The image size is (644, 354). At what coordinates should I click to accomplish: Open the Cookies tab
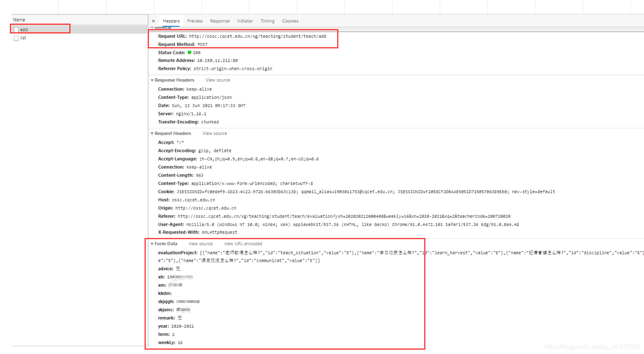pos(290,21)
